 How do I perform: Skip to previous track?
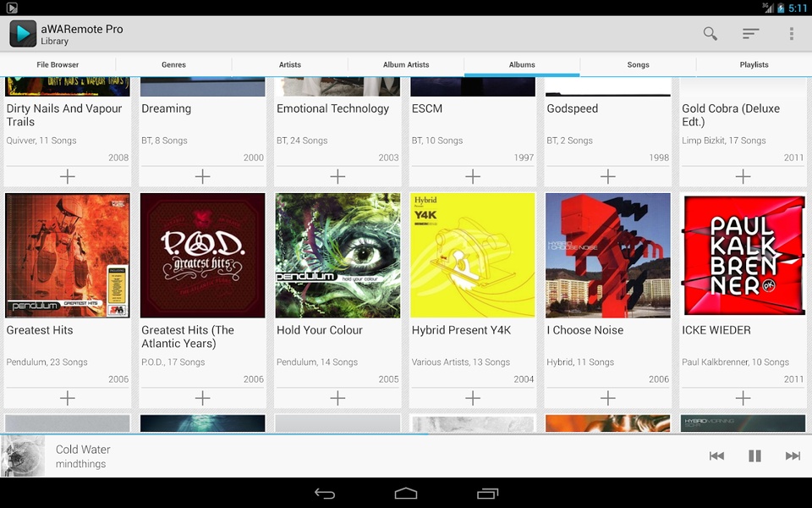[x=716, y=456]
